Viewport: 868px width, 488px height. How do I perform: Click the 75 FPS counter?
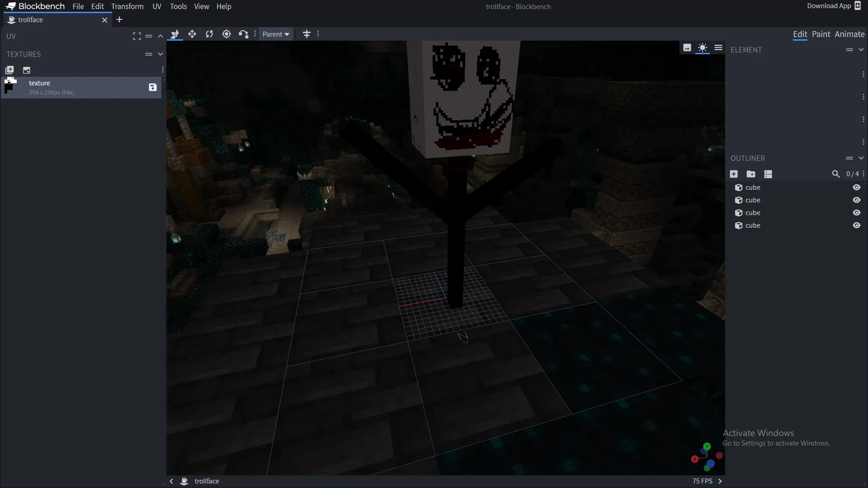tap(703, 481)
